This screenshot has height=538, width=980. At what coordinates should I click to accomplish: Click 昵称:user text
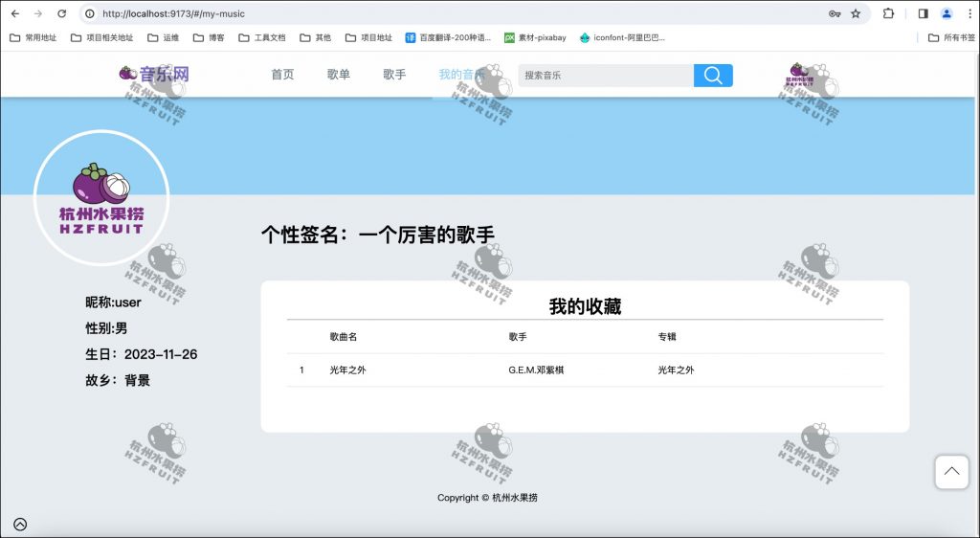pyautogui.click(x=113, y=303)
